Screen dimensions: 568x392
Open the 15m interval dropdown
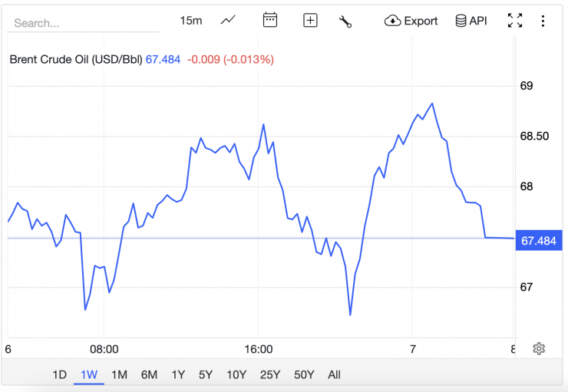coord(190,21)
